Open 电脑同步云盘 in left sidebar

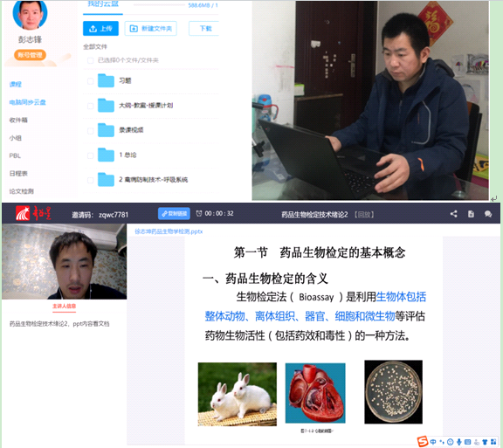(27, 102)
